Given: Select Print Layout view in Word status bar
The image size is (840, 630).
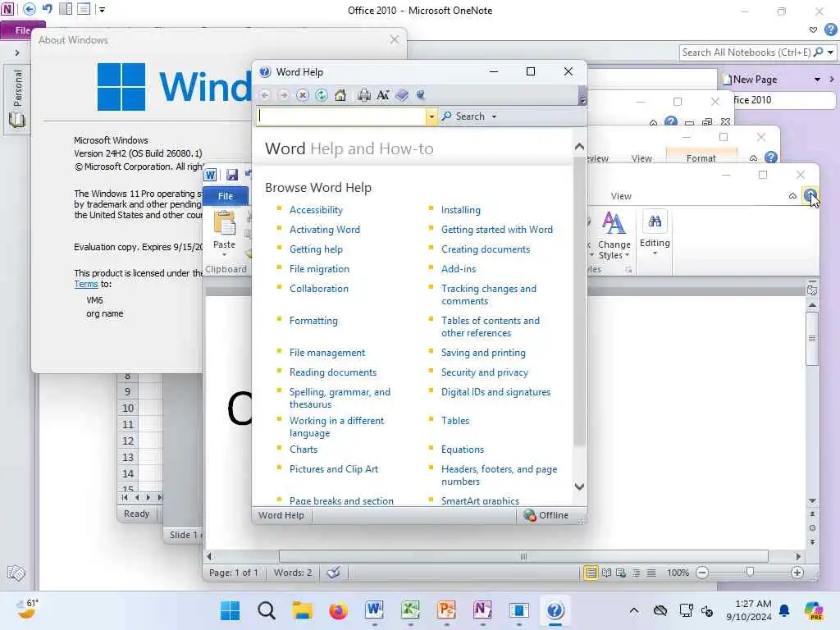Looking at the screenshot, I should pyautogui.click(x=591, y=573).
